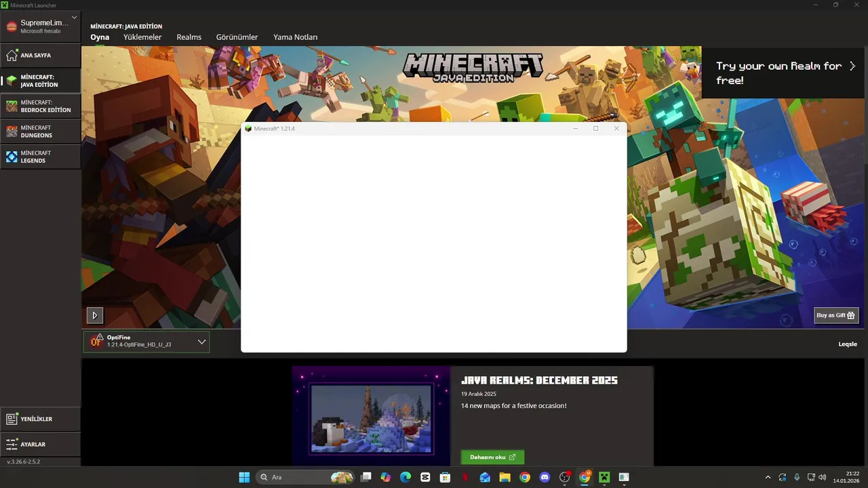
Task: Open Minecraft Dungeons from the sidebar
Action: 41,131
